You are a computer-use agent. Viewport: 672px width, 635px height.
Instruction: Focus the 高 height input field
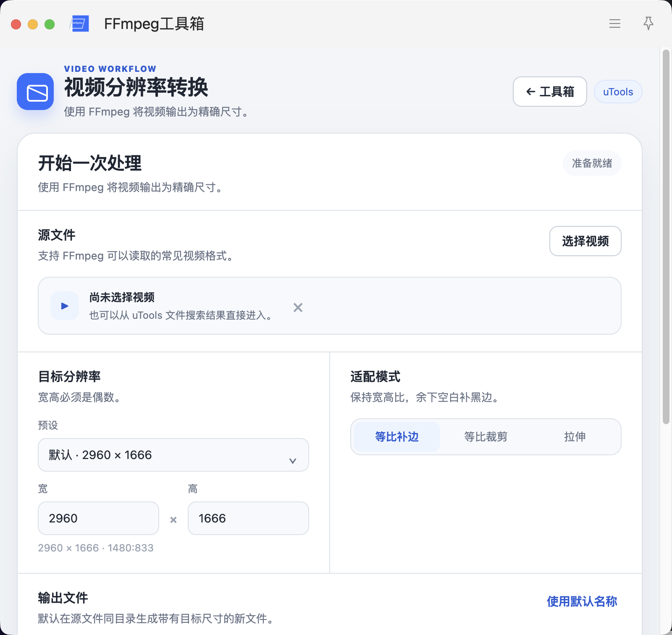(x=248, y=518)
